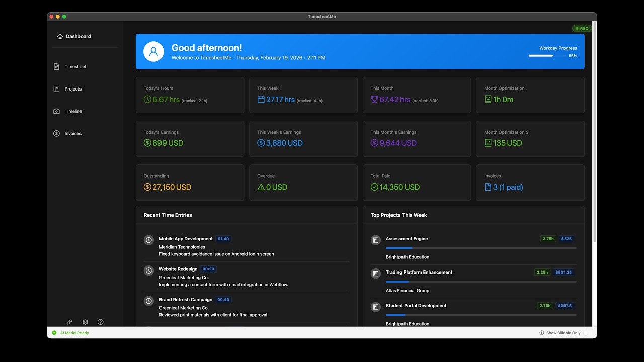Click the clock icon for Mobile App Development entry
This screenshot has height=362, width=644.
(149, 240)
